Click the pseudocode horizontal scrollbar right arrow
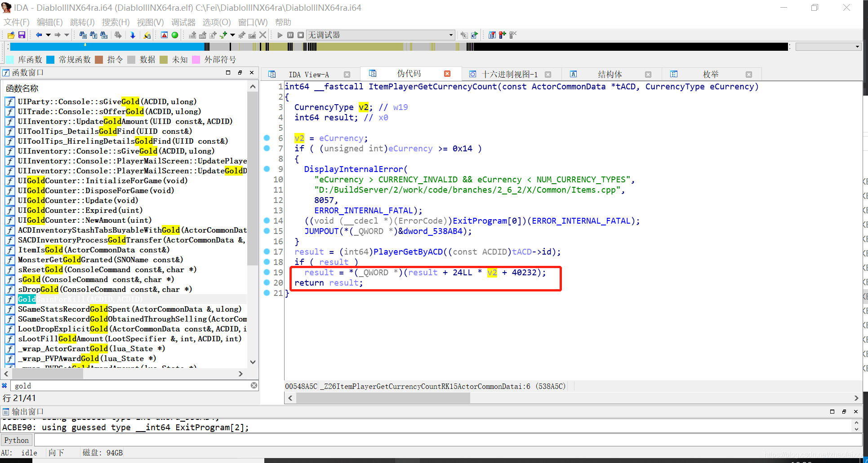Image resolution: width=868 pixels, height=463 pixels. click(x=856, y=398)
